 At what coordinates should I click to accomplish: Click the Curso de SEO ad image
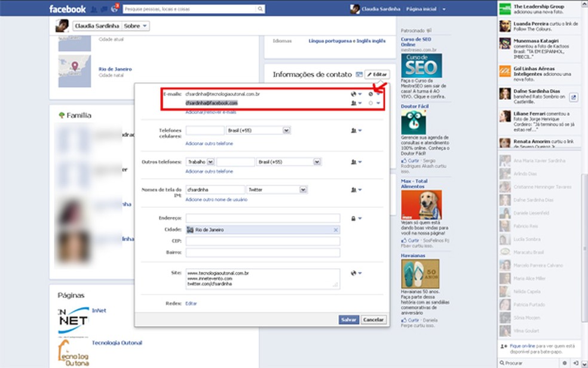click(421, 66)
